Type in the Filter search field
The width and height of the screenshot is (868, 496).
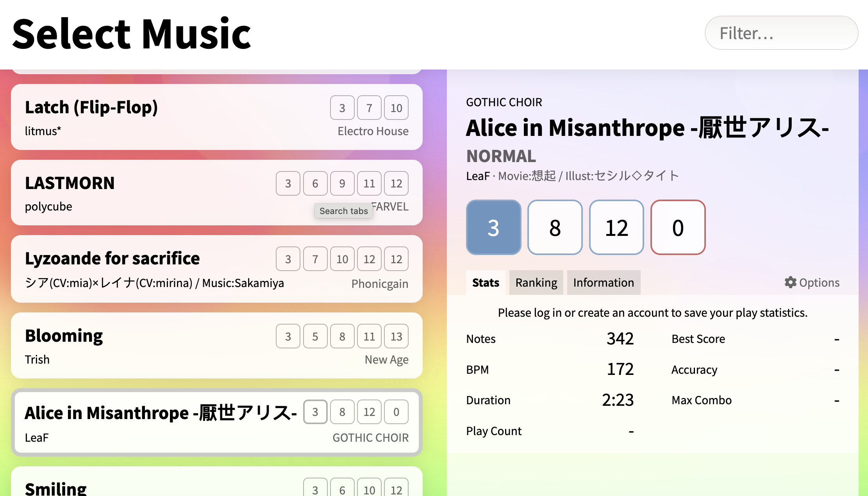pos(781,33)
